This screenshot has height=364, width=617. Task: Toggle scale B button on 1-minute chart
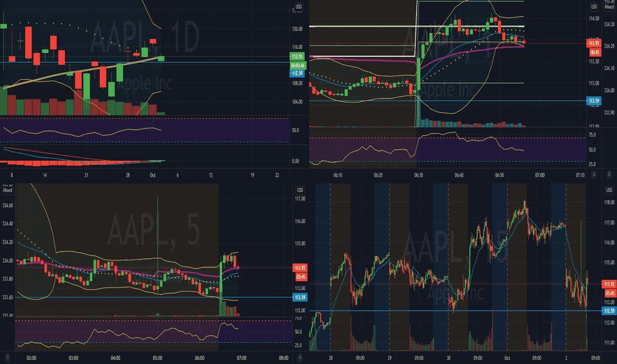[609, 174]
